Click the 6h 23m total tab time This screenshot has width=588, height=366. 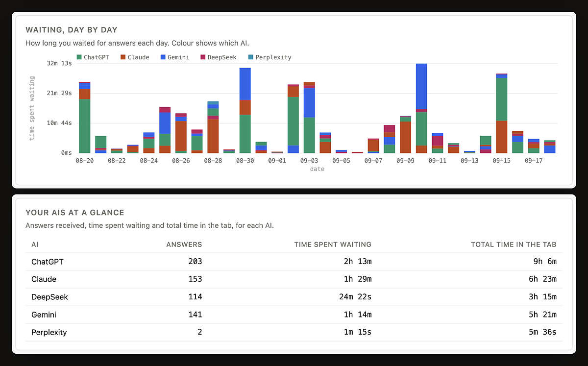pyautogui.click(x=542, y=279)
